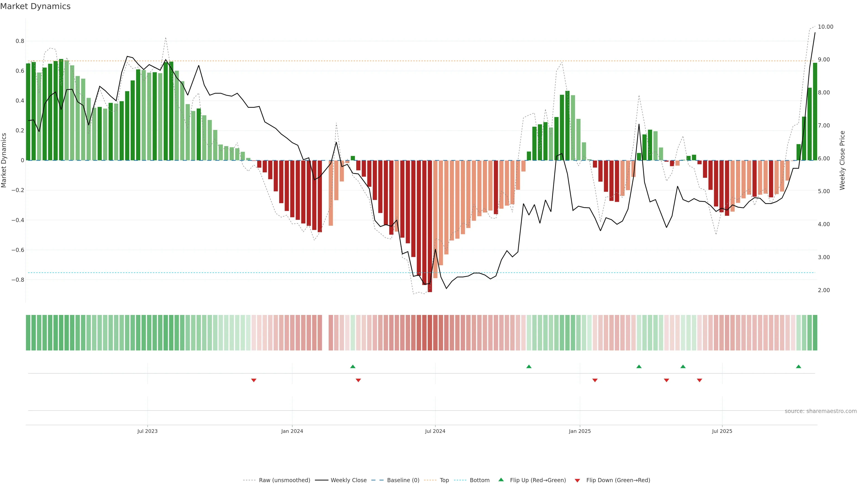868x488 pixels.
Task: Click the leftmost red flip-down triangle marker
Action: pos(254,380)
